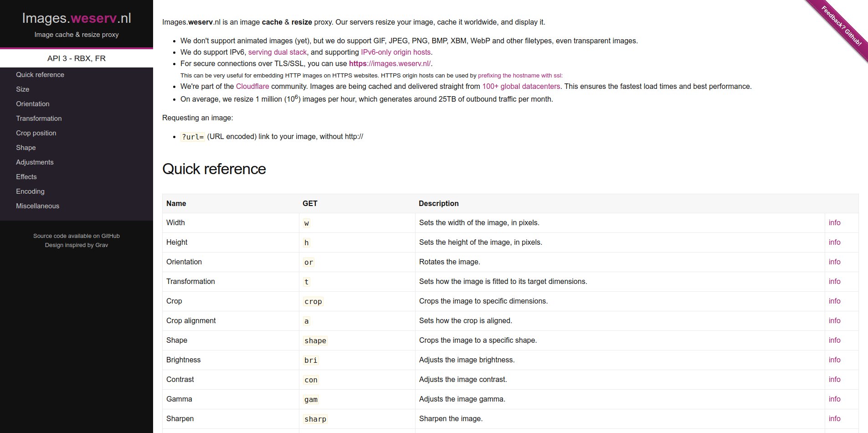The height and width of the screenshot is (433, 868).
Task: Open info link for Height row
Action: click(834, 242)
